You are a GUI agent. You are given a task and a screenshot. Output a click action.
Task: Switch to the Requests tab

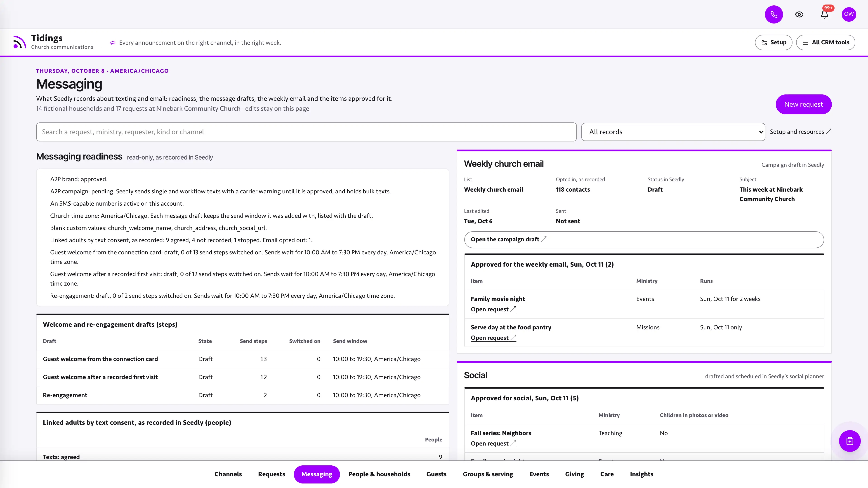tap(271, 474)
